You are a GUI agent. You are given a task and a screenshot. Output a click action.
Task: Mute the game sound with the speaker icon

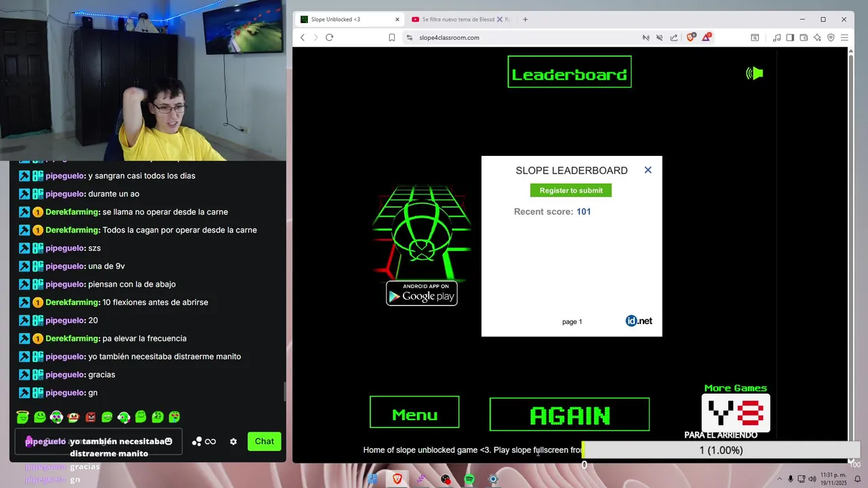point(755,73)
